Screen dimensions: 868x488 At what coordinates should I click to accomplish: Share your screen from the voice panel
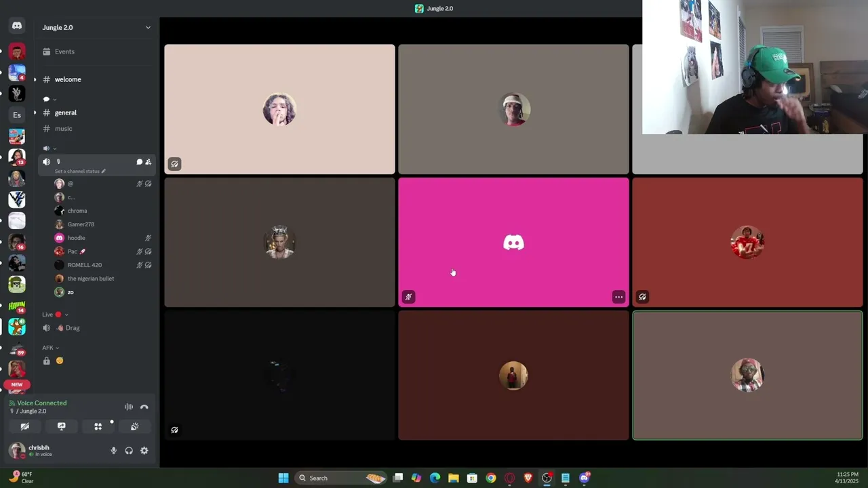point(61,426)
